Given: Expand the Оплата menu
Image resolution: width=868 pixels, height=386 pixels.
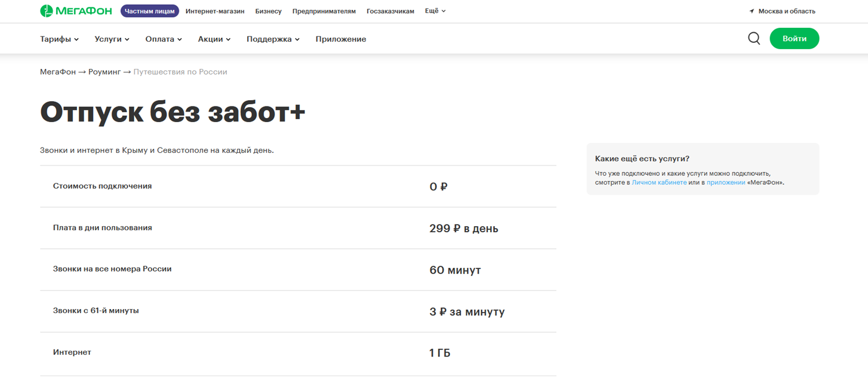Looking at the screenshot, I should [x=164, y=39].
